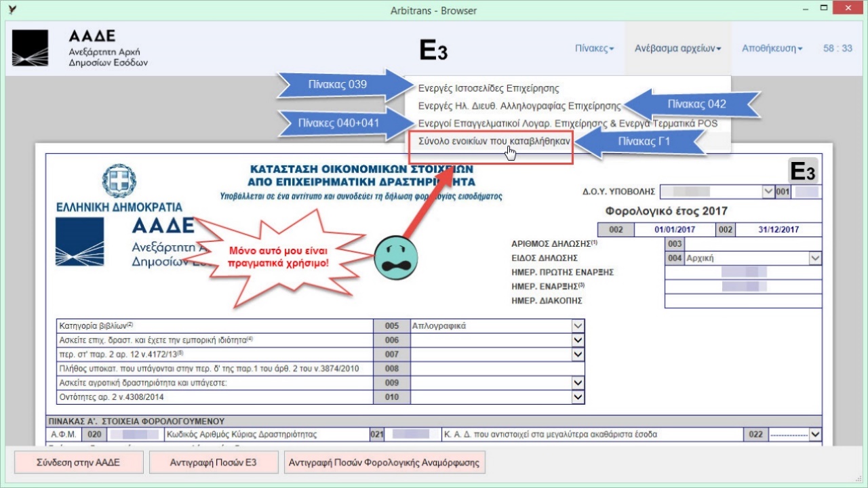Maximize the Arbitrans Browser window
Screen dimensions: 868x488
[x=823, y=9]
